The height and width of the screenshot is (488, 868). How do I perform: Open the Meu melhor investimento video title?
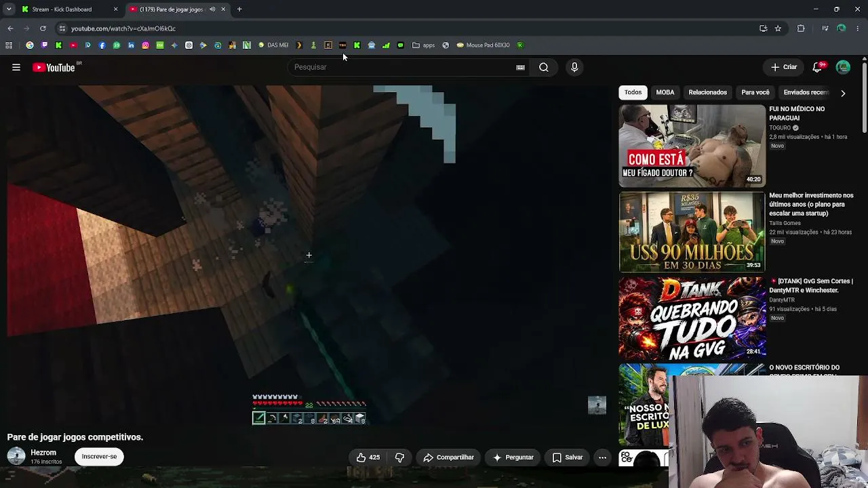(x=811, y=204)
